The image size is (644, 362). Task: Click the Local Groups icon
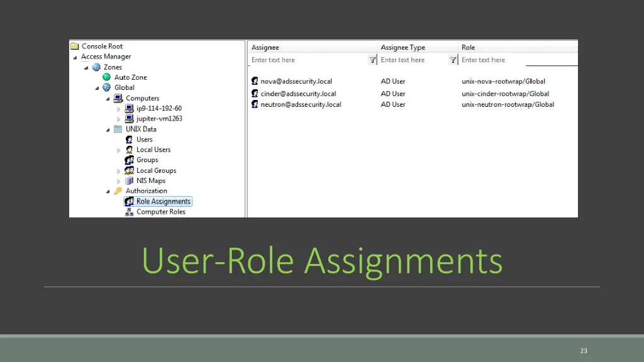tap(129, 170)
